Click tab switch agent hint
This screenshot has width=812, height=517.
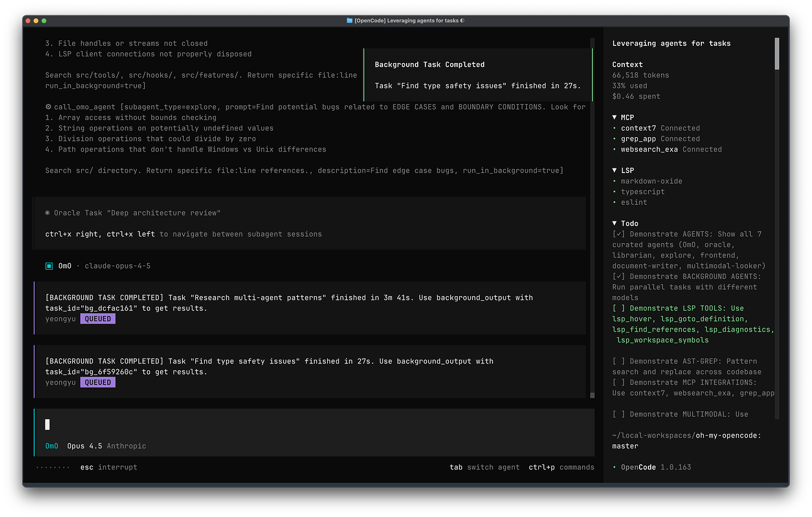pyautogui.click(x=485, y=468)
